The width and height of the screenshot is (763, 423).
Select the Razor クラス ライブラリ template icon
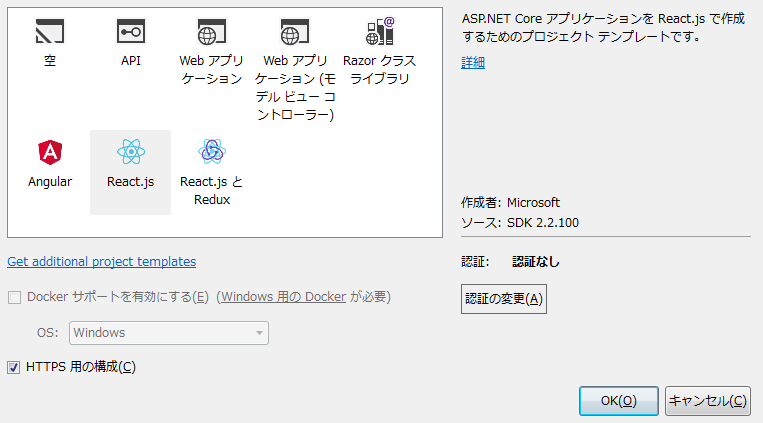click(x=380, y=31)
